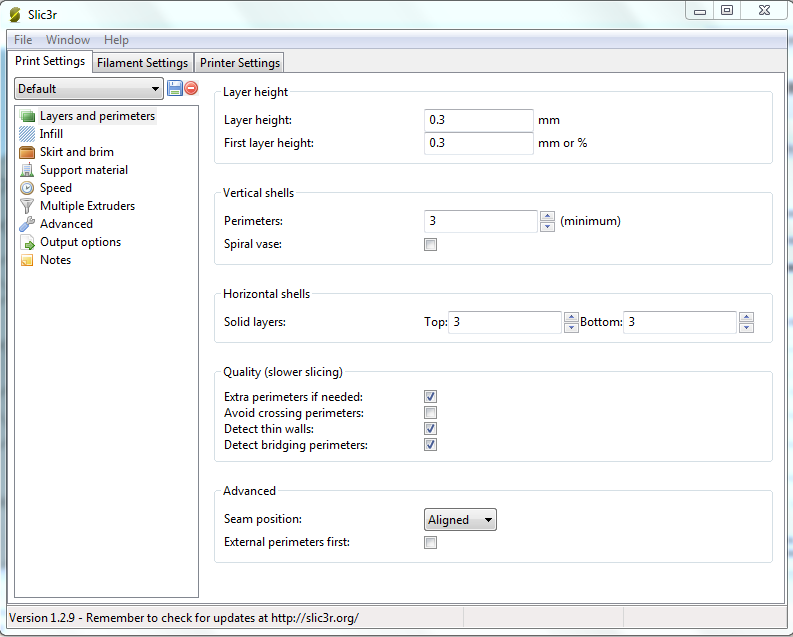Click the Infill hatched icon
Image resolution: width=793 pixels, height=637 pixels.
(x=27, y=134)
